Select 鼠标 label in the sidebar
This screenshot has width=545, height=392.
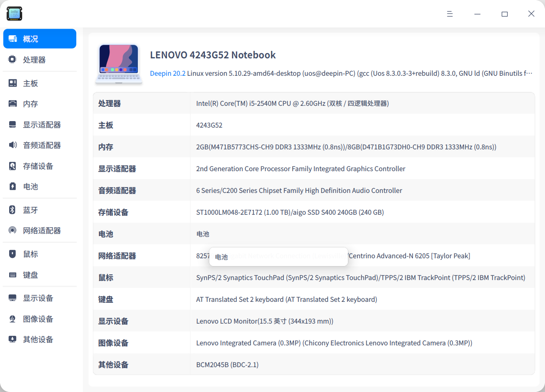(x=31, y=254)
